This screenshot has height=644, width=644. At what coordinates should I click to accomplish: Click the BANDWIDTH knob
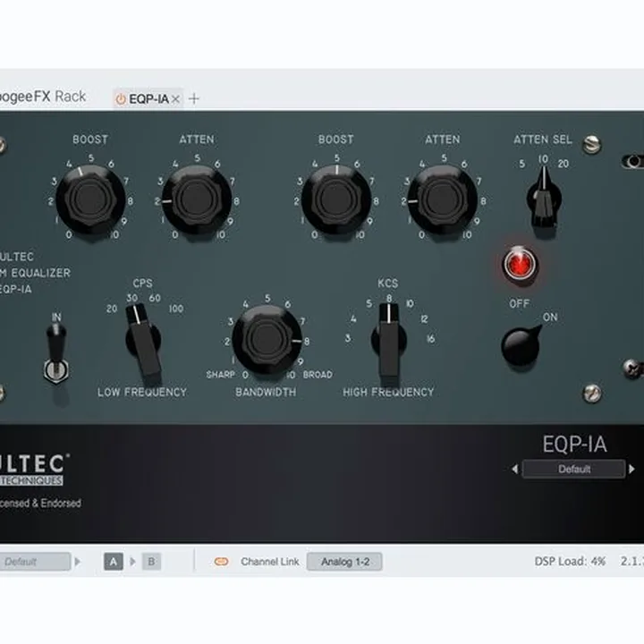[267, 340]
